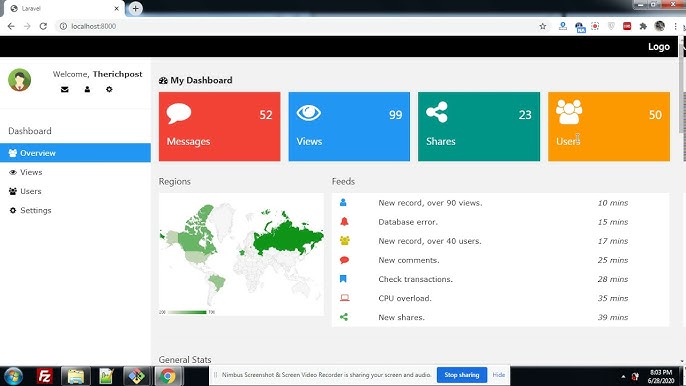Click the count 50 on Users card
Screen dimensions: 686x386
655,115
